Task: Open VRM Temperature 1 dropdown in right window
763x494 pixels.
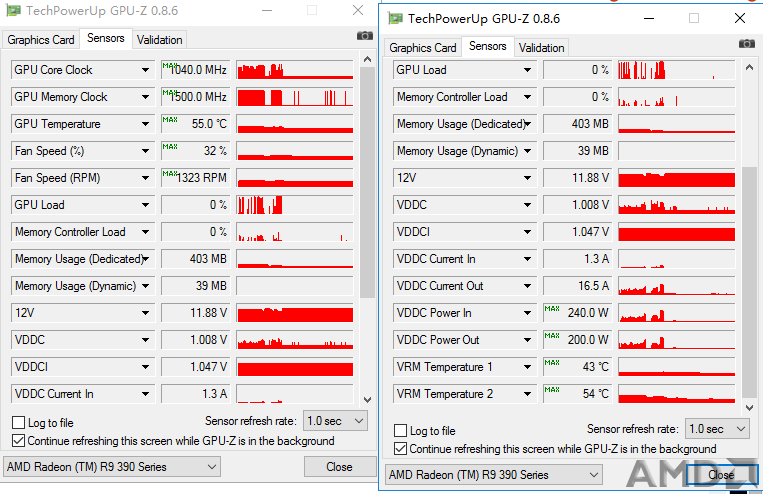Action: click(x=527, y=367)
